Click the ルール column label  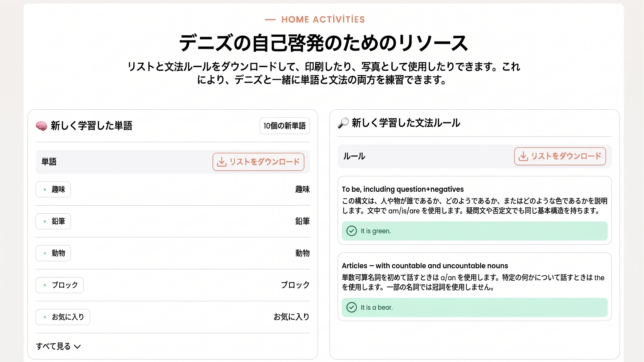[x=354, y=156]
